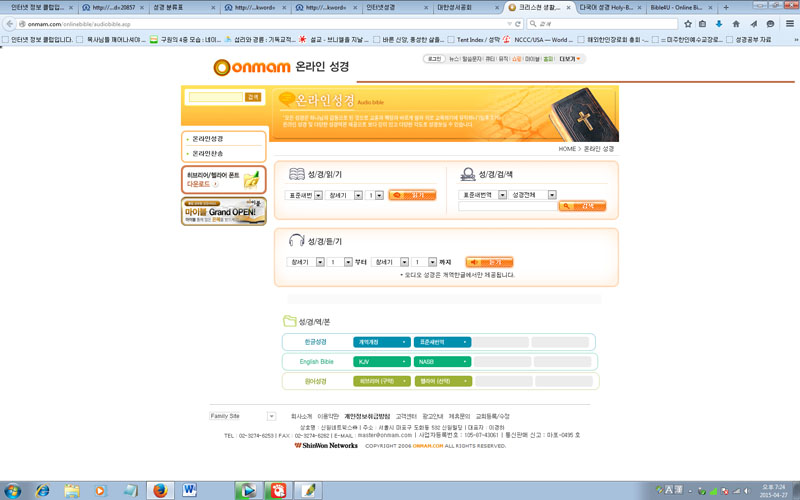
Task: Open Internet Explorer from the taskbar
Action: [x=42, y=490]
